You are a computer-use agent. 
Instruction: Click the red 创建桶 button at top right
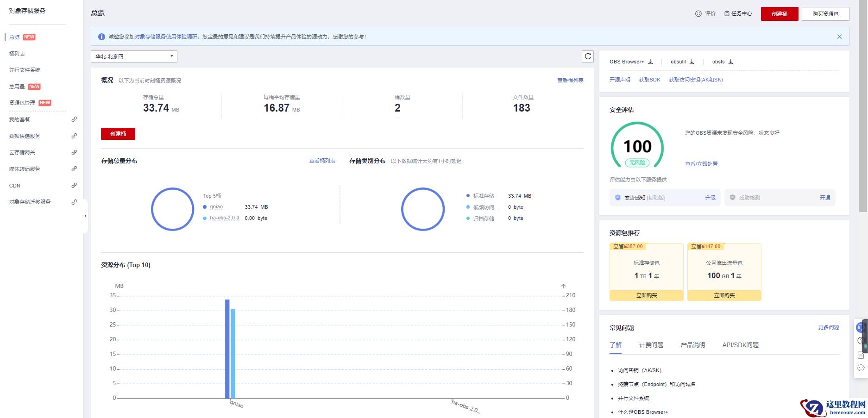[x=779, y=14]
